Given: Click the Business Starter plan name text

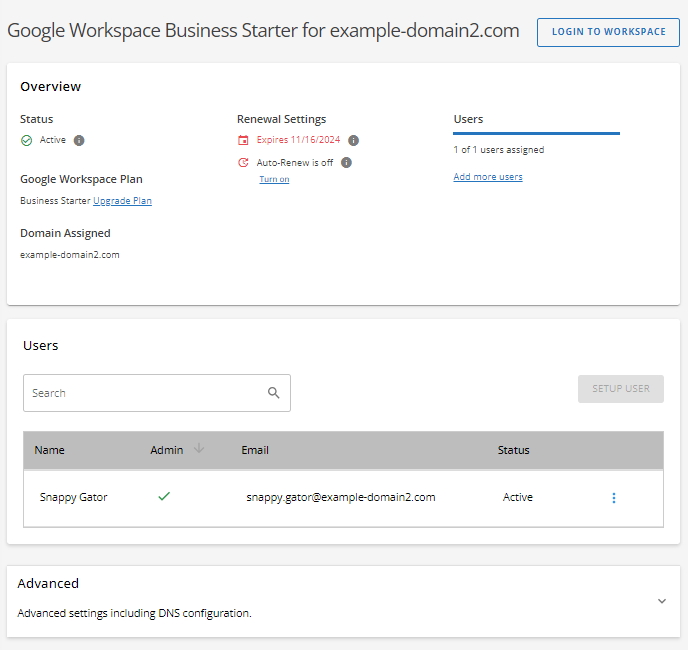Looking at the screenshot, I should pos(55,201).
